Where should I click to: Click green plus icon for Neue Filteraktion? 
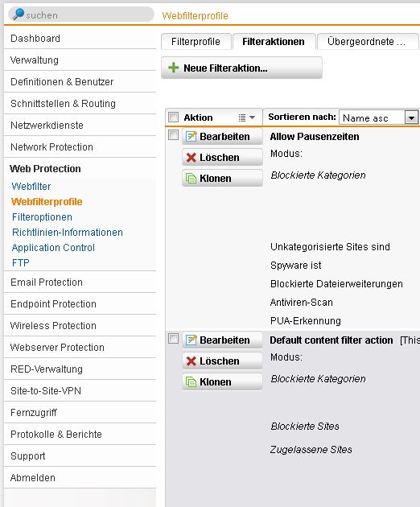click(x=174, y=68)
